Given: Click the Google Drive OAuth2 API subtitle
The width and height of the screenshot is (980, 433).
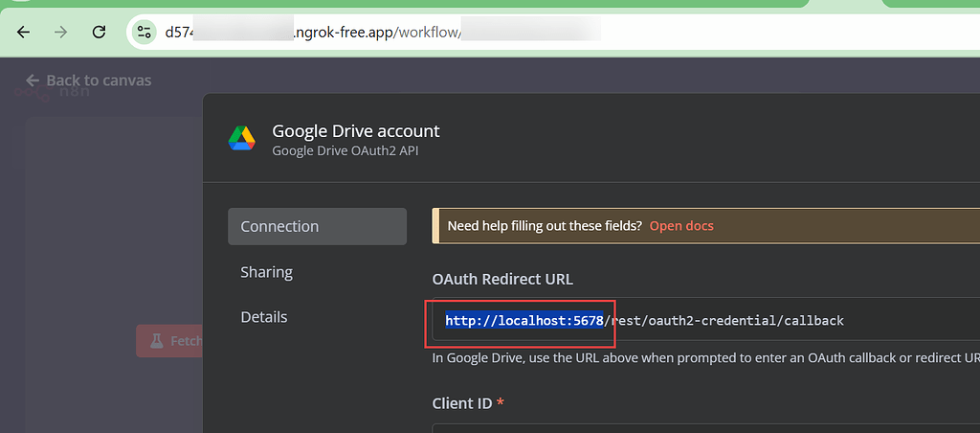Looking at the screenshot, I should click(345, 150).
